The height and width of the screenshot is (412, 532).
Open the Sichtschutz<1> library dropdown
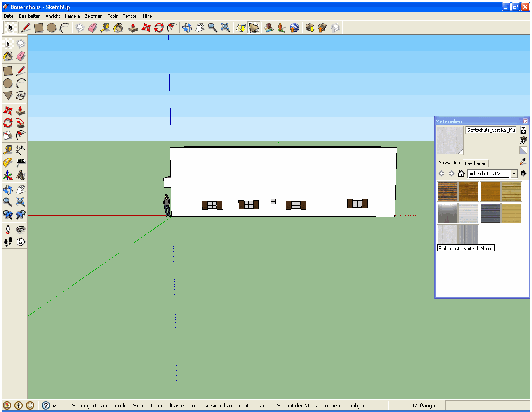click(x=514, y=174)
